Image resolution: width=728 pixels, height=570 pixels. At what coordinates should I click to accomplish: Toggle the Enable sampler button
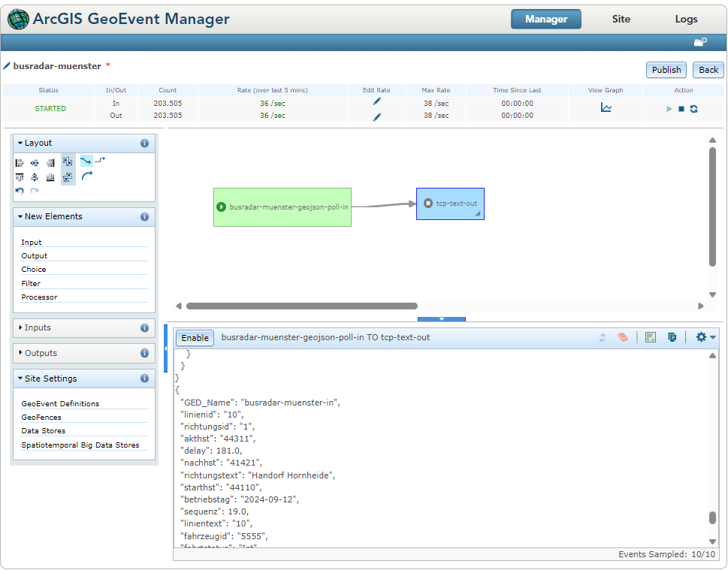click(195, 338)
